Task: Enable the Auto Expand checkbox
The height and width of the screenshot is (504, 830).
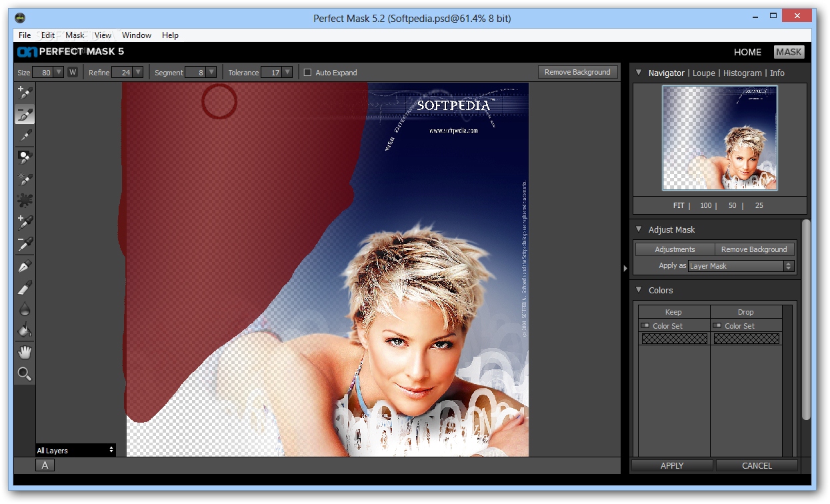Action: 307,72
